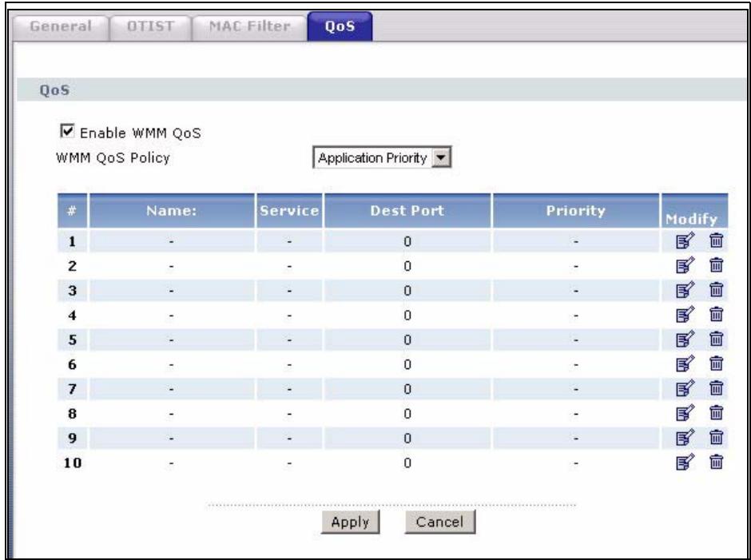The image size is (751, 560).
Task: Edit the QoS entry in row 2
Action: [685, 265]
